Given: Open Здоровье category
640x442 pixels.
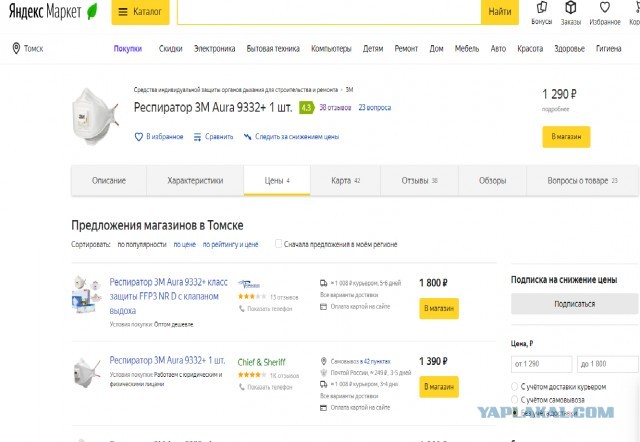Looking at the screenshot, I should pyautogui.click(x=569, y=49).
